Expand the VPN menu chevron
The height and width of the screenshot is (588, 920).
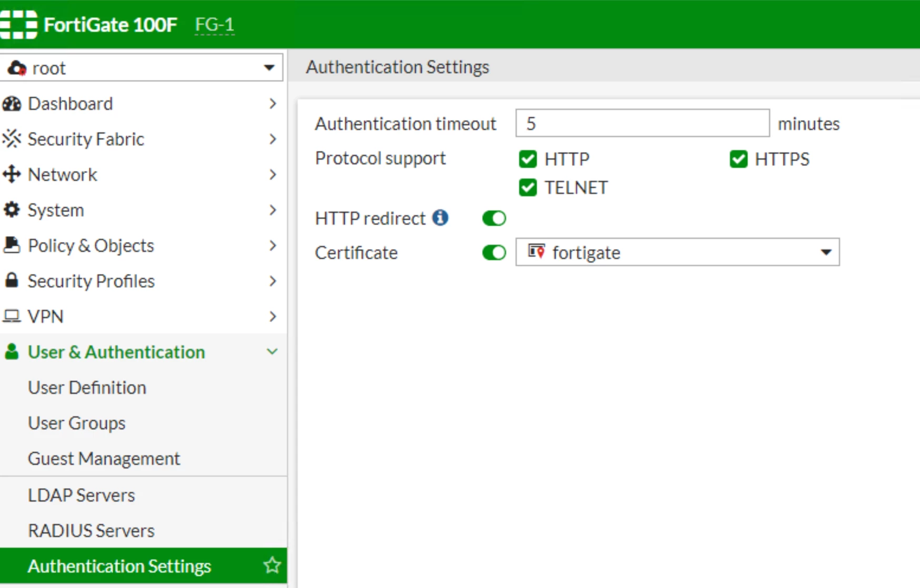coord(273,316)
